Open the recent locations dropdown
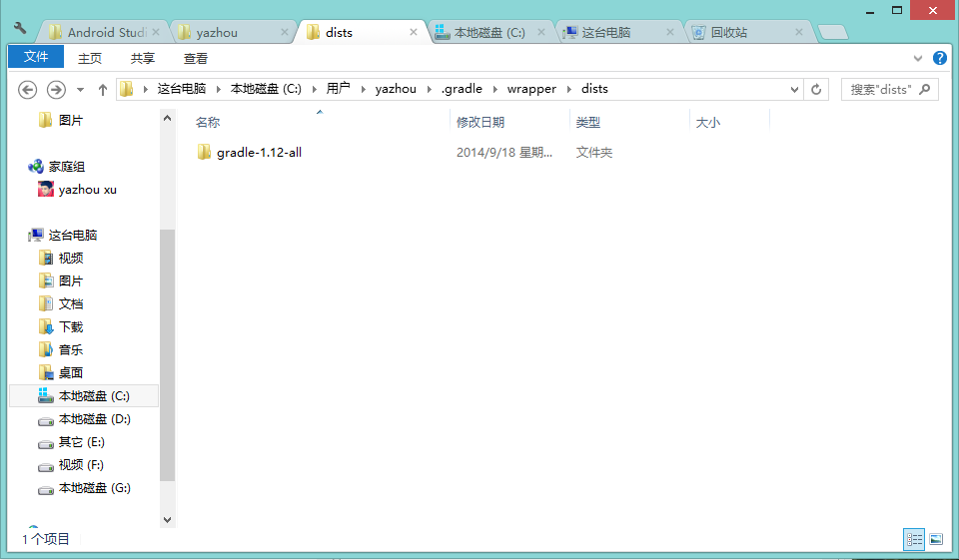 [80, 90]
